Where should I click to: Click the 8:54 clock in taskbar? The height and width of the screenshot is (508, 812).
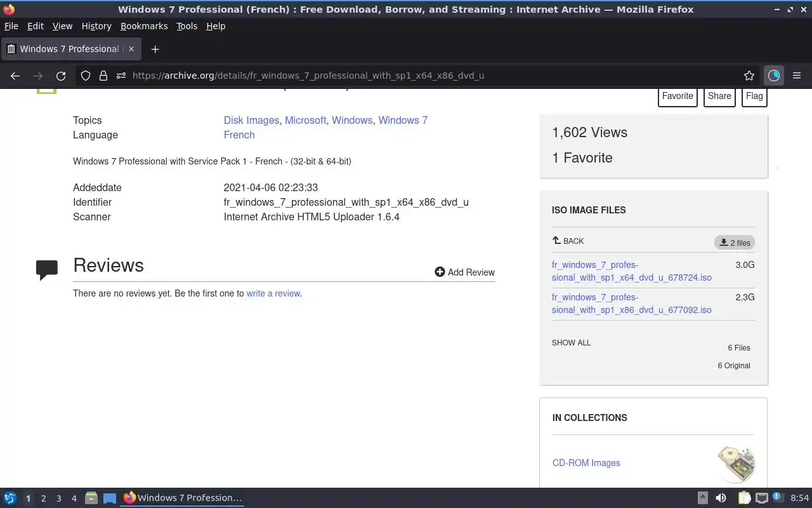pos(799,498)
